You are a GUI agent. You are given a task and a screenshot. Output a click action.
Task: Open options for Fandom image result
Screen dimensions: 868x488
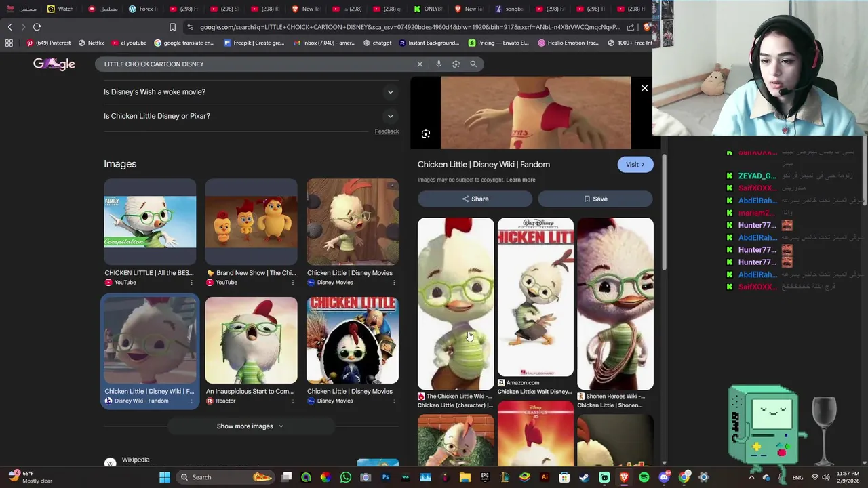[191, 401]
